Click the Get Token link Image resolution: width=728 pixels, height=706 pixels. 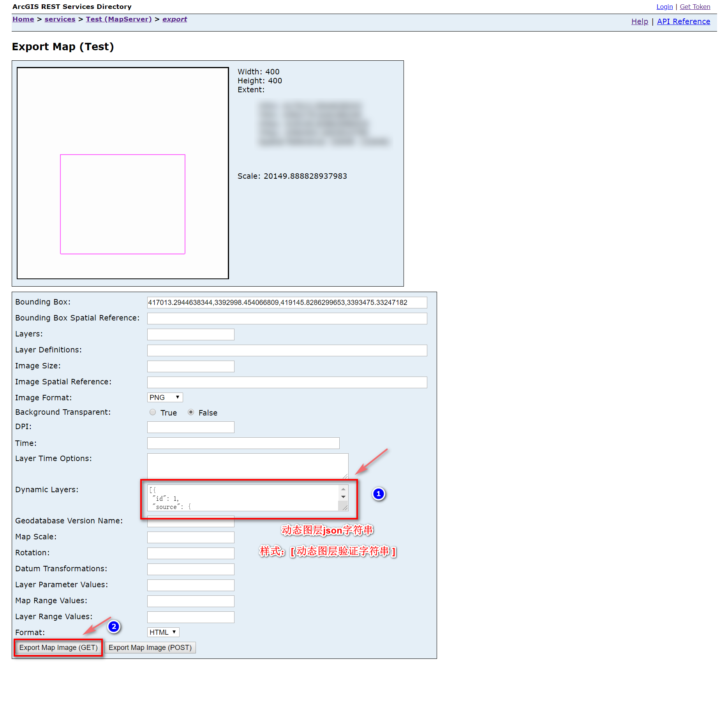[695, 7]
